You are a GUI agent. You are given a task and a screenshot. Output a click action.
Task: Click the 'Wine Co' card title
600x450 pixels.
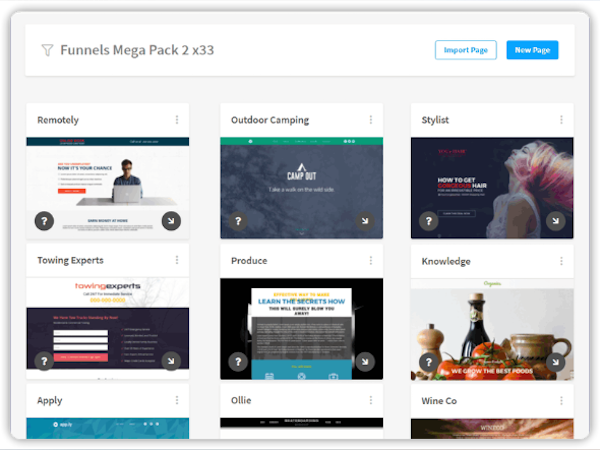click(x=439, y=401)
